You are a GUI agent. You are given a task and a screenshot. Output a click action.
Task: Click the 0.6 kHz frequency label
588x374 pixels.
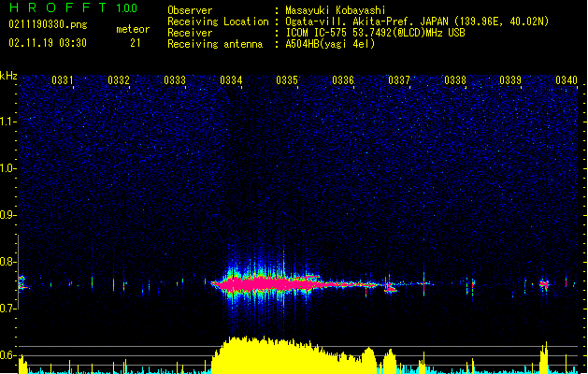click(7, 355)
